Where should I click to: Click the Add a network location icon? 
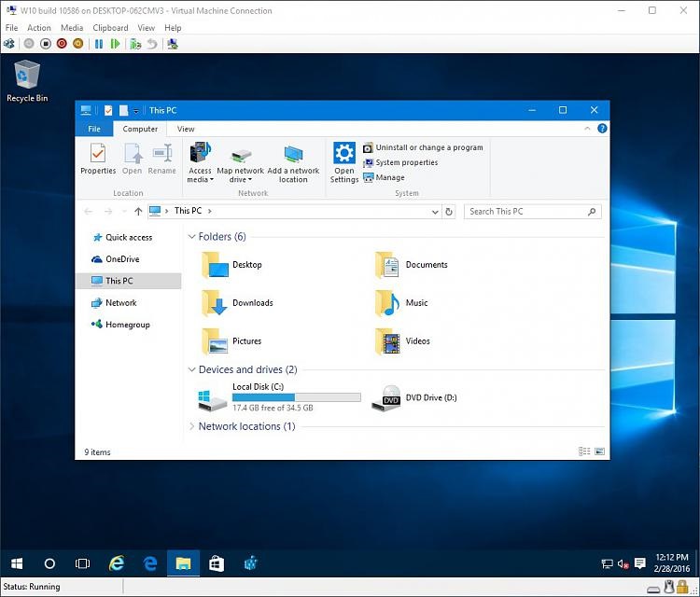click(x=293, y=164)
